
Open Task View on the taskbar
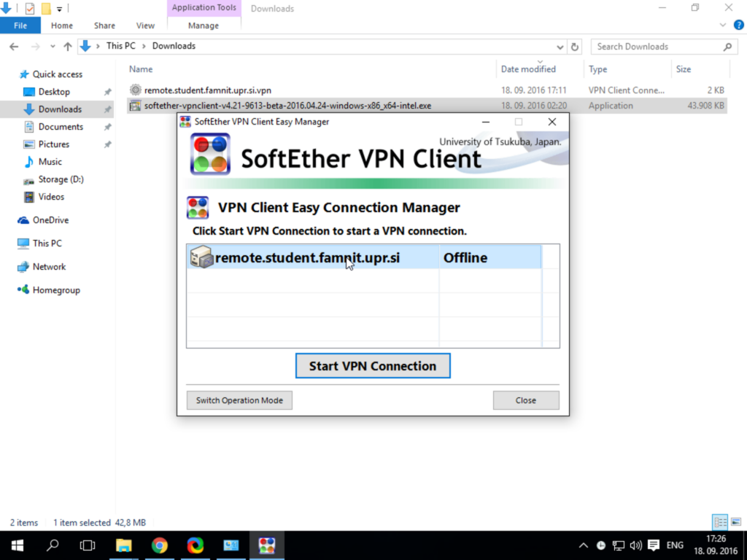pyautogui.click(x=88, y=545)
